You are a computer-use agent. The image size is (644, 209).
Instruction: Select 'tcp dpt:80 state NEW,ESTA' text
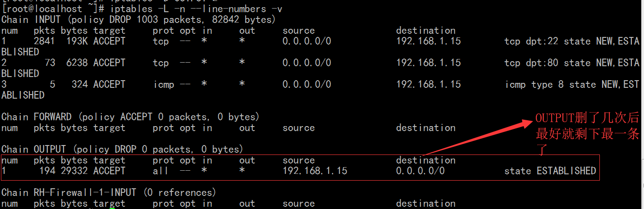572,63
